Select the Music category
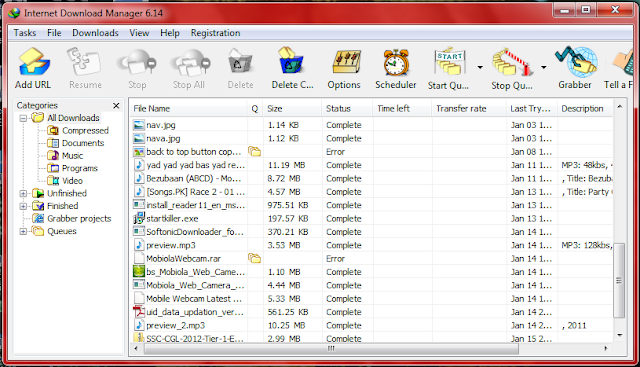The width and height of the screenshot is (640, 367). click(x=65, y=156)
